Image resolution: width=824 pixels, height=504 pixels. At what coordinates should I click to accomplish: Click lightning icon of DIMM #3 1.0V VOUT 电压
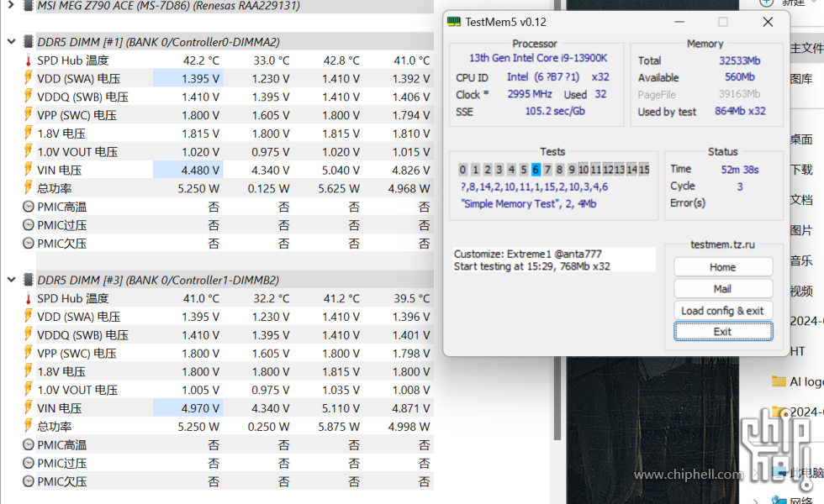29,390
